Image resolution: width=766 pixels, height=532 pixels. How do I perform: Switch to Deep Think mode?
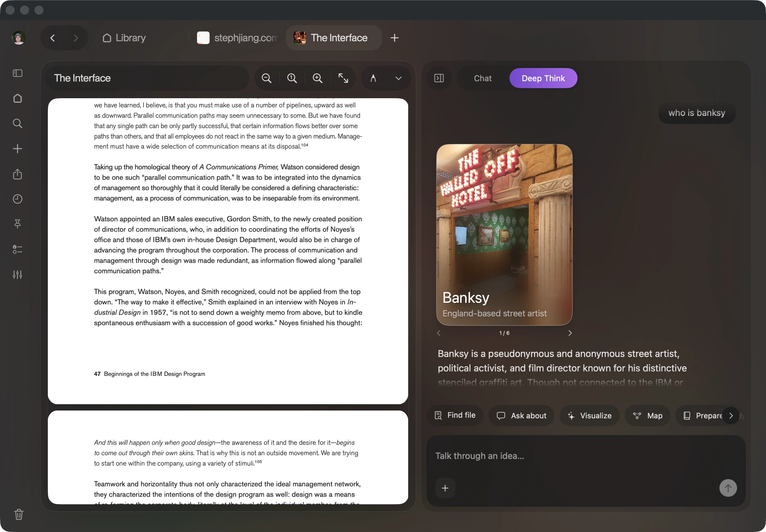(543, 78)
